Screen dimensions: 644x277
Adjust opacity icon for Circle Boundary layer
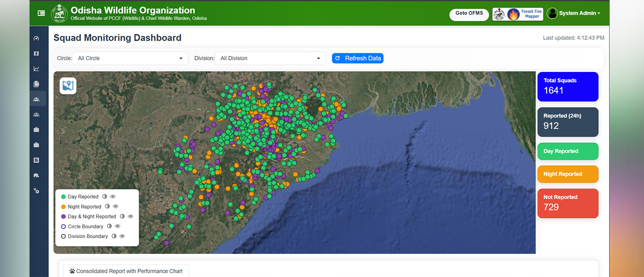tap(110, 226)
